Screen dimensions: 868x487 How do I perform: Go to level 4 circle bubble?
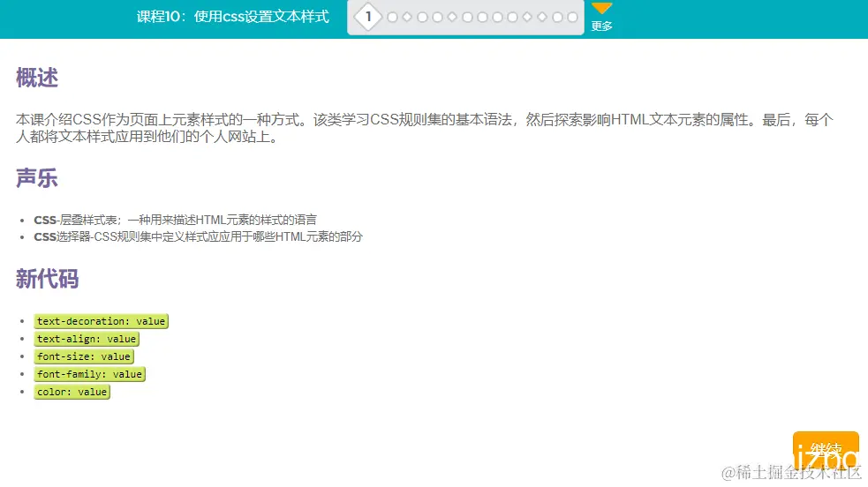(x=422, y=18)
